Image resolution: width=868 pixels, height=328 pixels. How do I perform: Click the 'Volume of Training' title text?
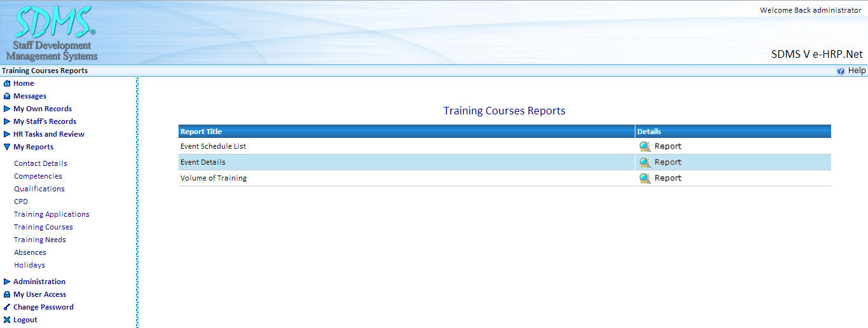214,178
